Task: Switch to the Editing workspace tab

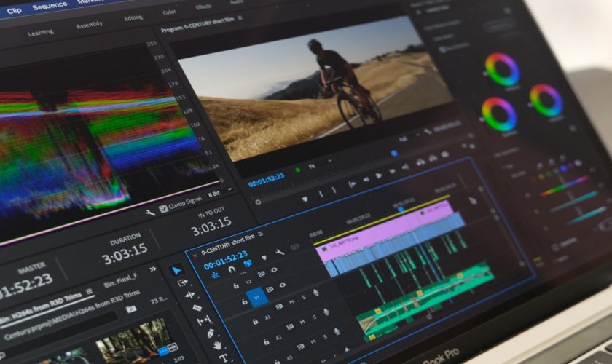Action: [133, 17]
